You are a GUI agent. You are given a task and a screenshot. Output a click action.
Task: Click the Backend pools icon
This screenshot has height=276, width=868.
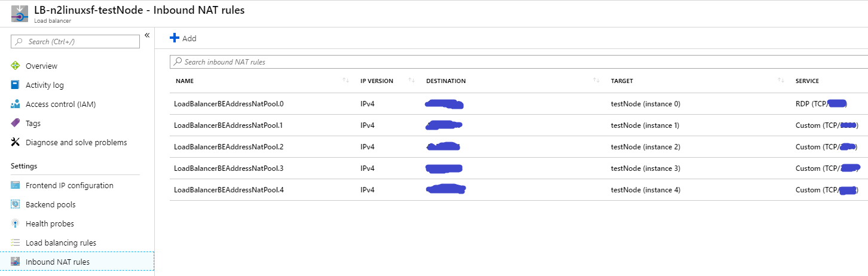pyautogui.click(x=16, y=204)
